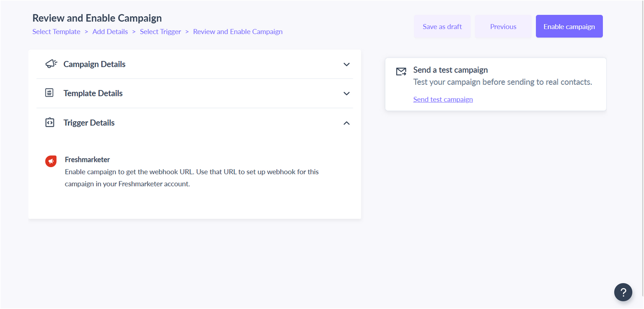Open the Send test campaign link
The height and width of the screenshot is (309, 644).
[443, 99]
